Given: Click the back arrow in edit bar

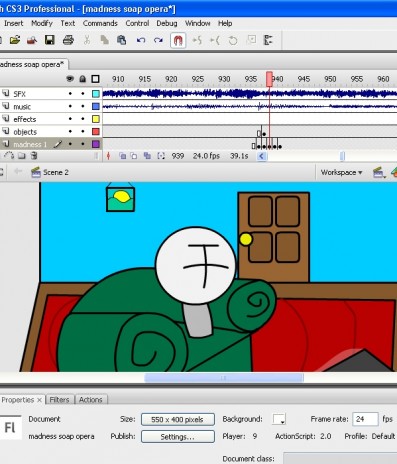Looking at the screenshot, I should coord(18,172).
